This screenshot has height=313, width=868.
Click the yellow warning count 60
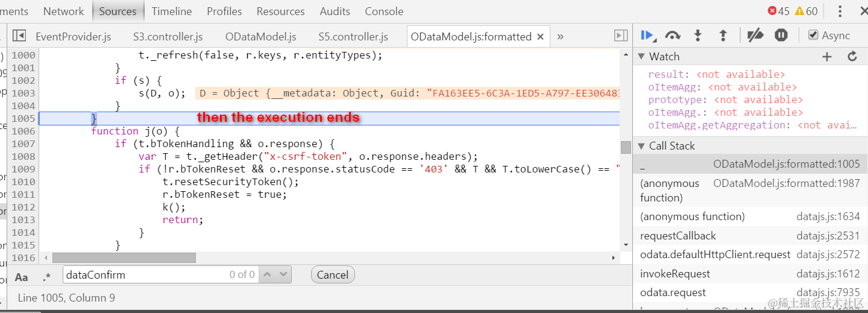(807, 11)
